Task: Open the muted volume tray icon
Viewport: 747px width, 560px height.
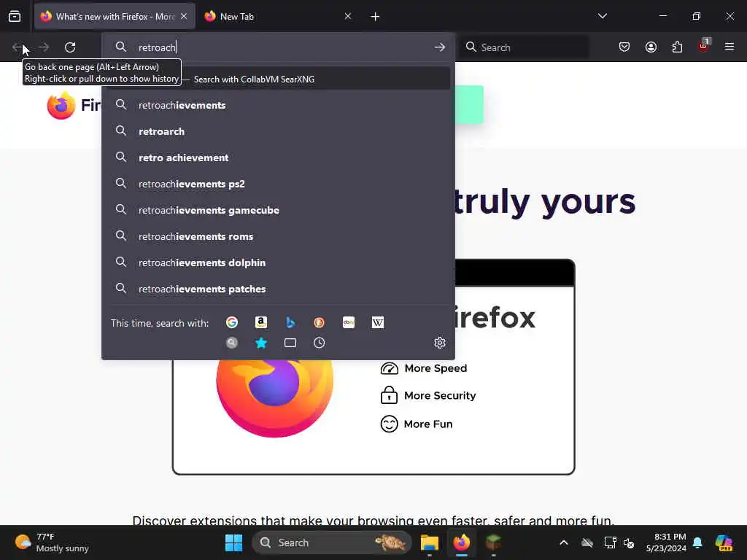Action: (x=629, y=542)
